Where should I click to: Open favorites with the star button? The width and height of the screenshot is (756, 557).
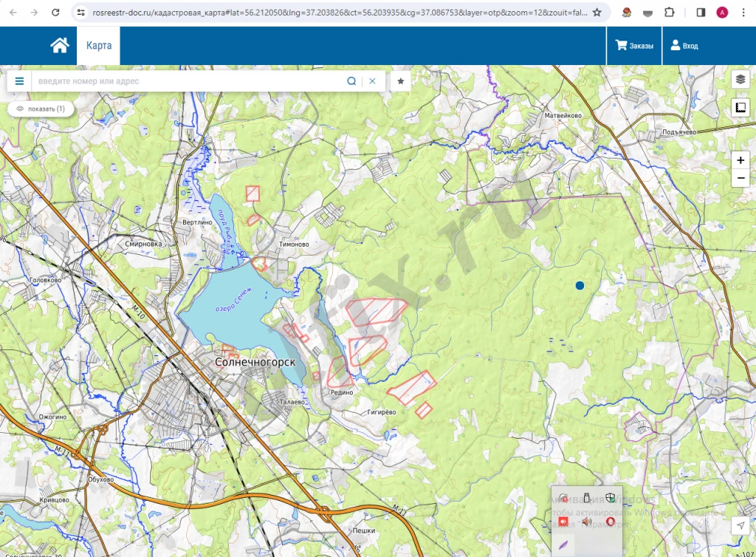pos(401,81)
